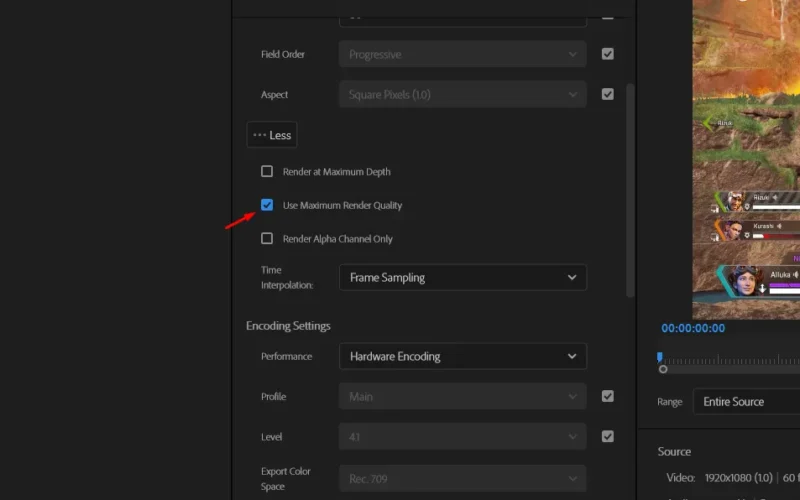Open the Aspect Square Pixels dropdown
This screenshot has height=500, width=800.
point(462,94)
